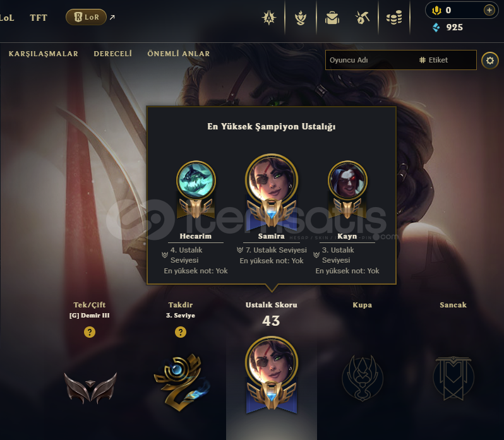504x440 pixels.
Task: Open the ÖNEMLİ ANLAR tab
Action: coord(178,54)
